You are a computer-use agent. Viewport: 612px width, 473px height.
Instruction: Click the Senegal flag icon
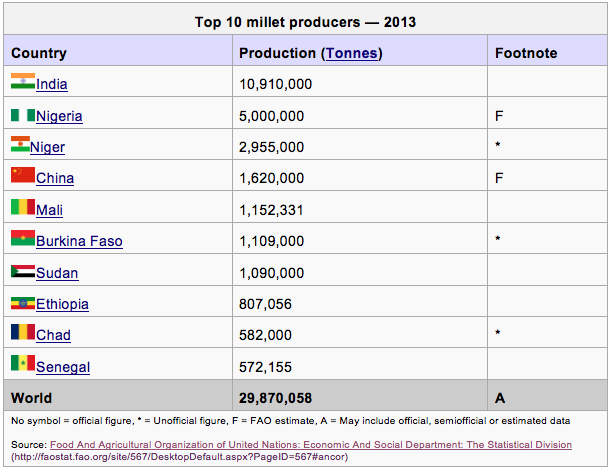22,366
